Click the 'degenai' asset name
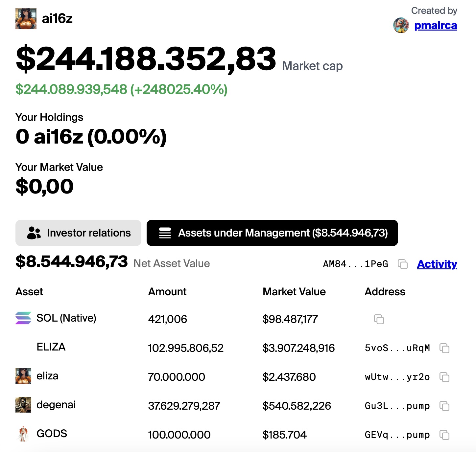Viewport: 476px width, 452px height. 56,405
